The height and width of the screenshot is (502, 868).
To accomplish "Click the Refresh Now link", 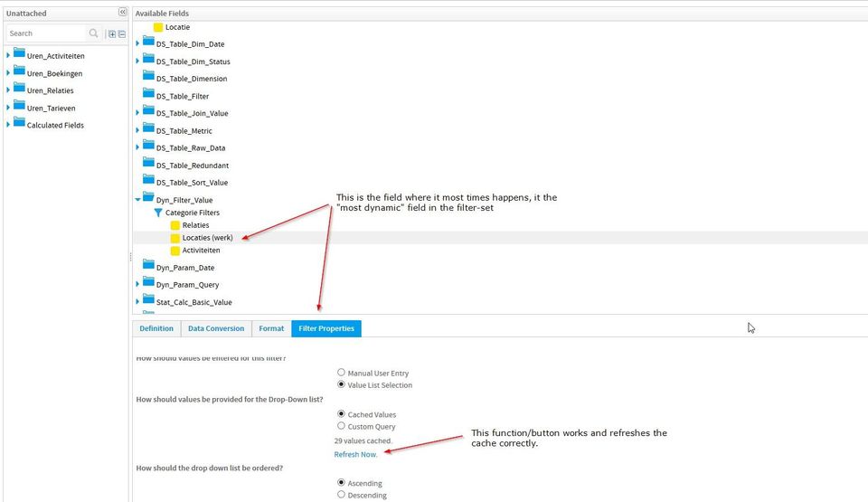I will pyautogui.click(x=355, y=454).
